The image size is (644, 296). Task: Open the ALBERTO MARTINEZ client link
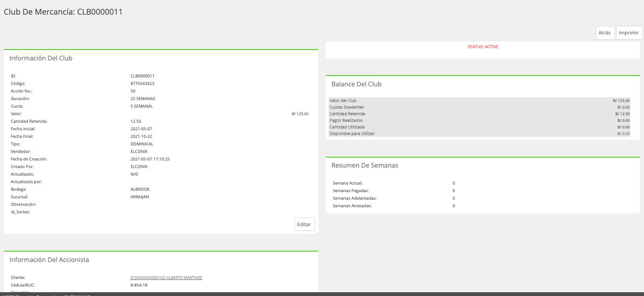click(166, 278)
